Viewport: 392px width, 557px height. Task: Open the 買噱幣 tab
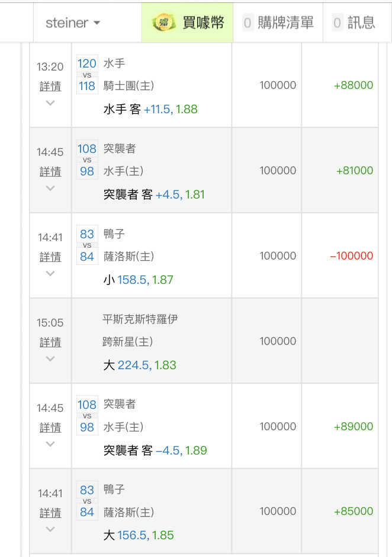pos(203,23)
